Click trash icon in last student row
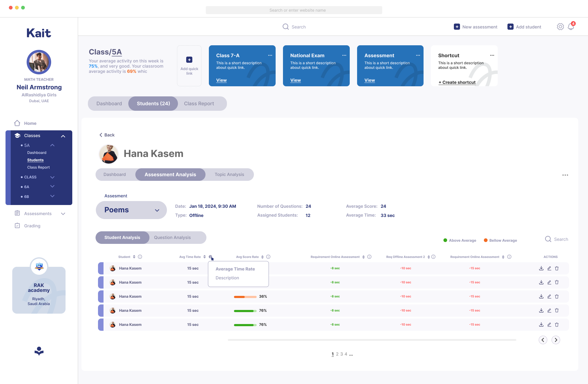The image size is (588, 384). point(557,325)
